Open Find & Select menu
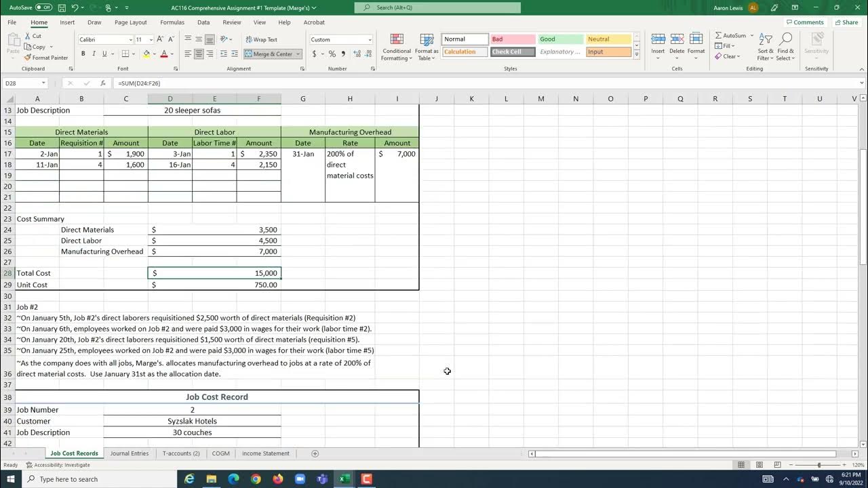The width and height of the screenshot is (868, 488). (x=785, y=46)
